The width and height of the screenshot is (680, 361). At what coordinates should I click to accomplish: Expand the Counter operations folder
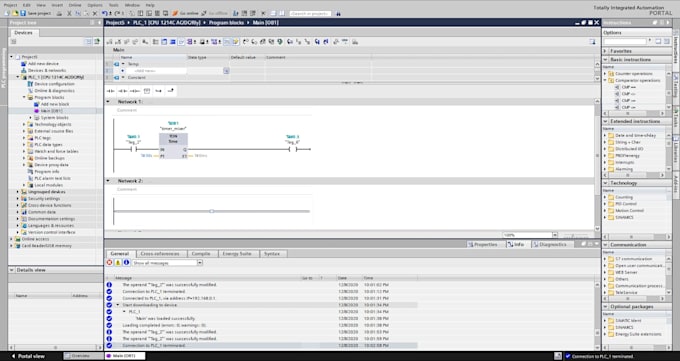point(605,74)
